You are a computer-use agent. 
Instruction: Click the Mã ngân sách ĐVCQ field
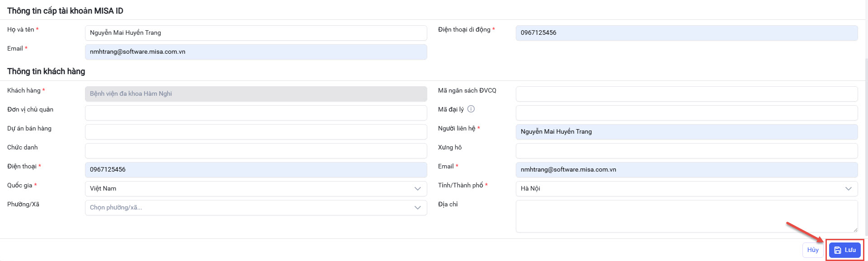(686, 94)
